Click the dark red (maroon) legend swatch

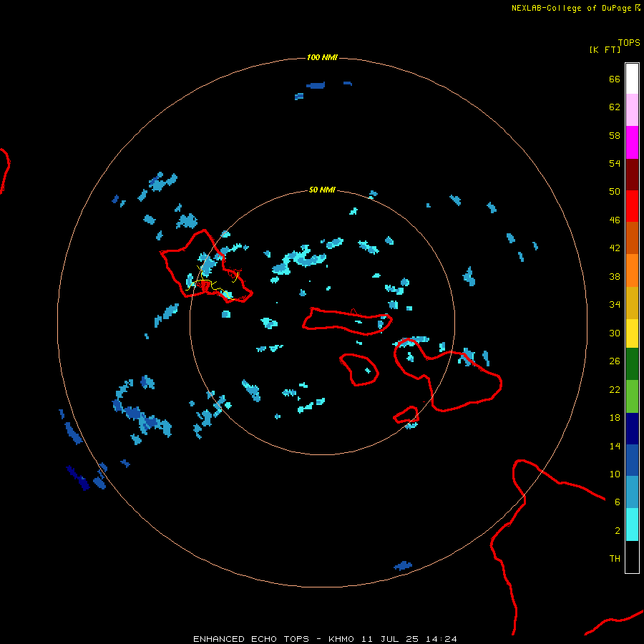coord(632,175)
